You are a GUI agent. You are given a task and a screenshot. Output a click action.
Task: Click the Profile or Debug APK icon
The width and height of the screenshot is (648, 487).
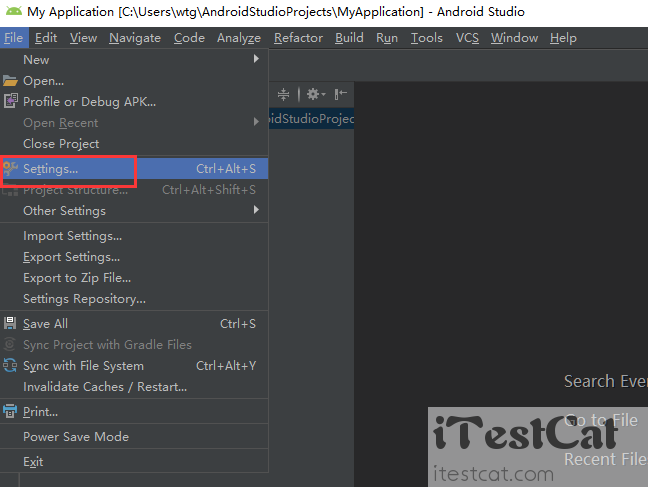coord(10,101)
